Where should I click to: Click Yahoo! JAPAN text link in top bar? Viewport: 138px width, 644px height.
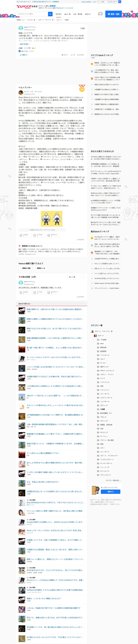[x=86, y=2]
